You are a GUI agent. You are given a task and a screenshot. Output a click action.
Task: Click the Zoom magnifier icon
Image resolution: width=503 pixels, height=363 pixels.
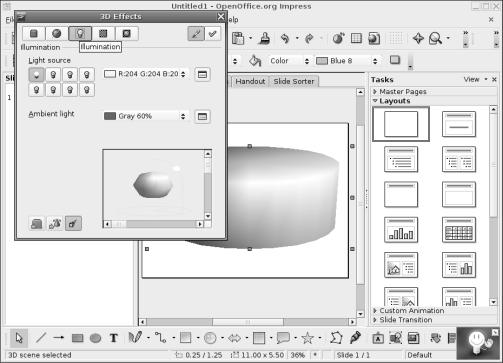(436, 38)
